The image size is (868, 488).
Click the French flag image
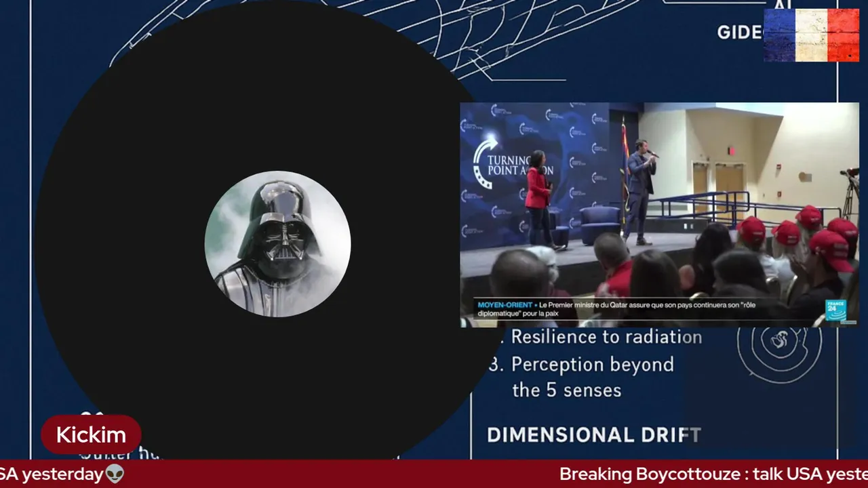(x=812, y=35)
